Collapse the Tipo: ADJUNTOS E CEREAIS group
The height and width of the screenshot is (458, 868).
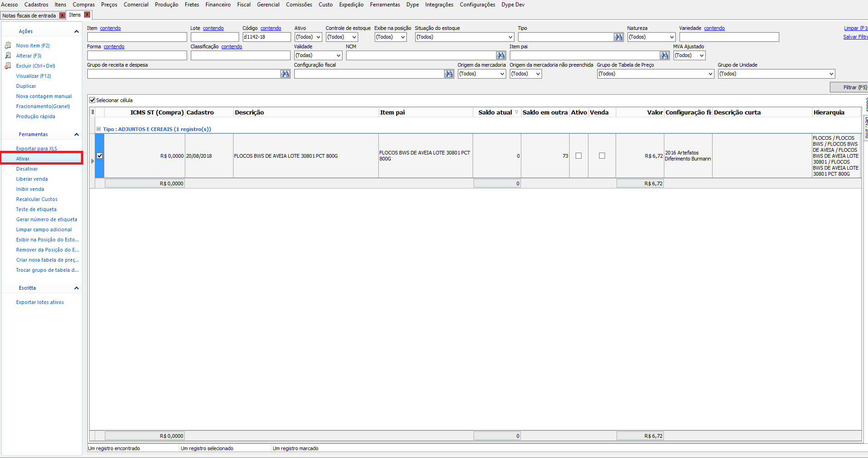pos(98,129)
